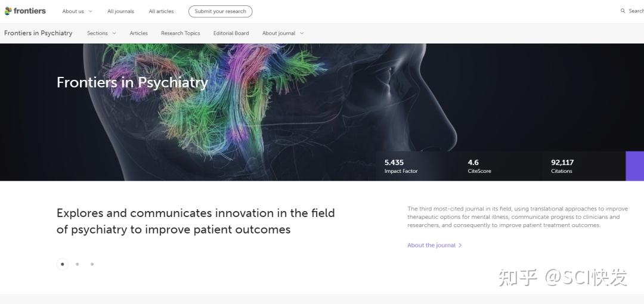644x304 pixels.
Task: Go to the Articles tab
Action: pyautogui.click(x=138, y=33)
